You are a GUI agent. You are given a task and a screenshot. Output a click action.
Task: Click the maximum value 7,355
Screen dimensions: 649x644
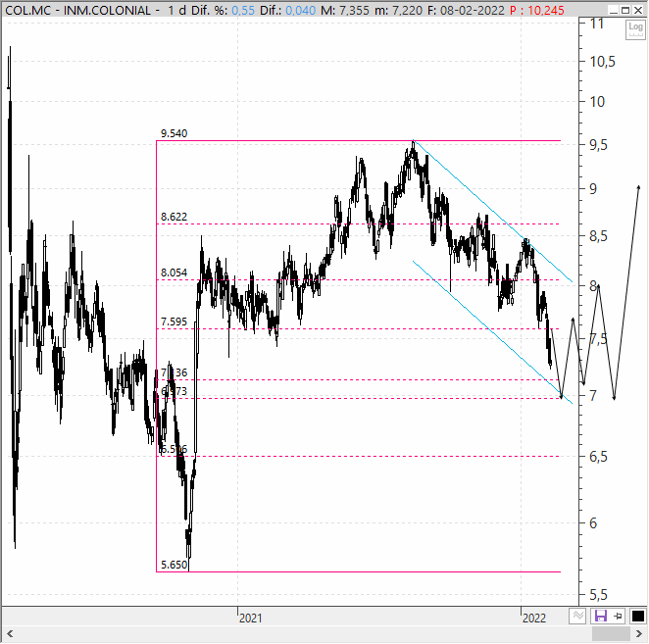(x=354, y=10)
